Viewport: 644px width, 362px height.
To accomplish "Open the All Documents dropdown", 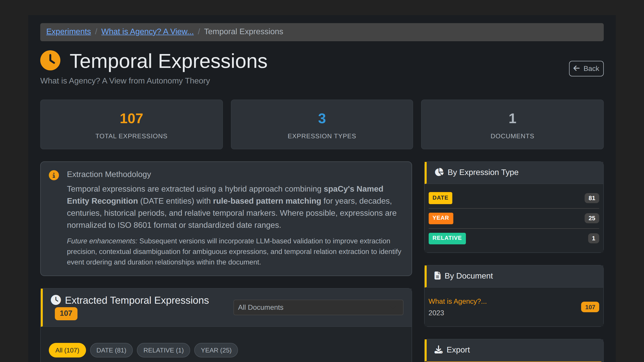I will [318, 307].
